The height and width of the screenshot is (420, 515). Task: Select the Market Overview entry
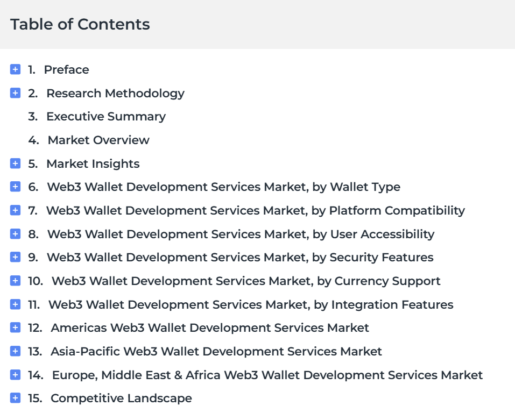(x=98, y=140)
